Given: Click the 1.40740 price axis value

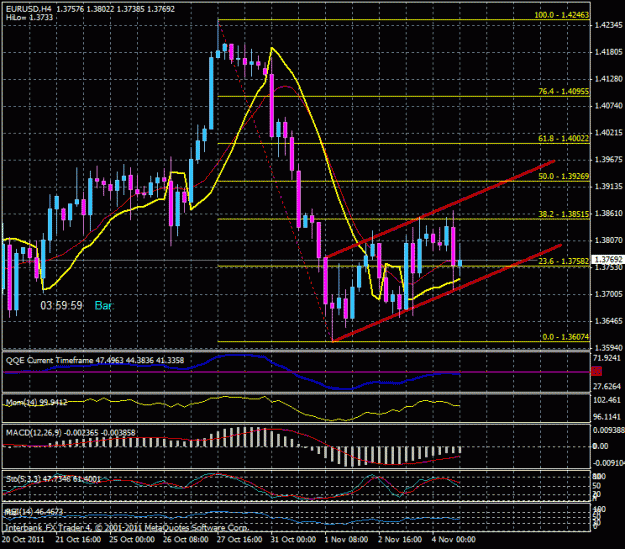Looking at the screenshot, I should tap(608, 106).
